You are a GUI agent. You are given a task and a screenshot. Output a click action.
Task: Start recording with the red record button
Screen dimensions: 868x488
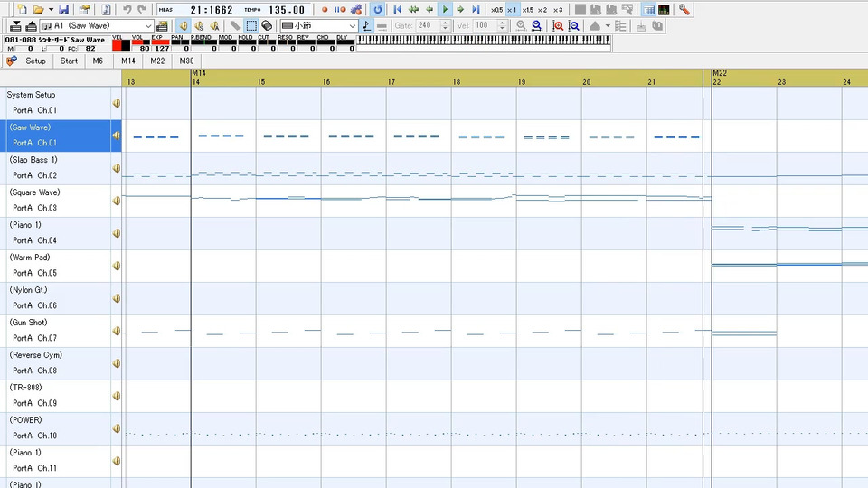pyautogui.click(x=325, y=9)
